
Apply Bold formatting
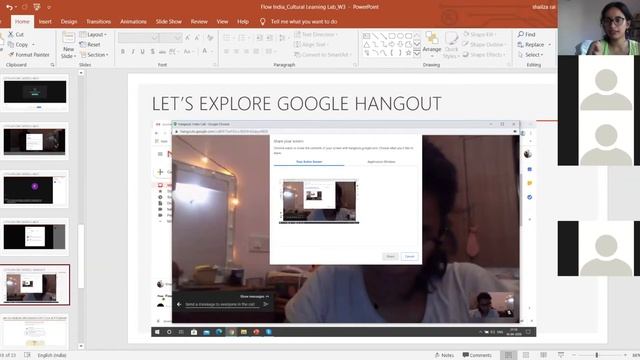pos(123,52)
